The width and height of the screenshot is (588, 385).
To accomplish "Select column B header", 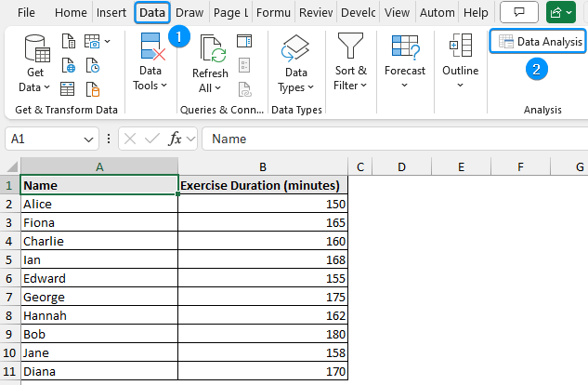I will tap(263, 166).
